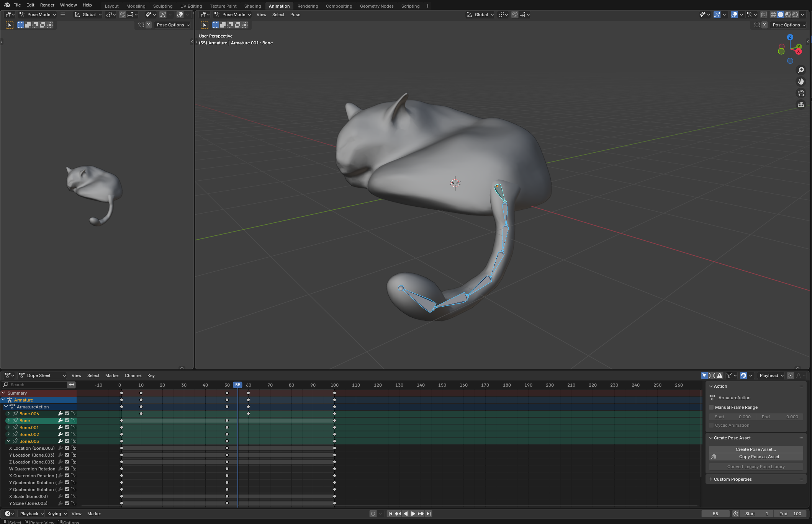Uncheck the mute checkbox on Bone.001 channel
812x524 pixels.
(67, 428)
